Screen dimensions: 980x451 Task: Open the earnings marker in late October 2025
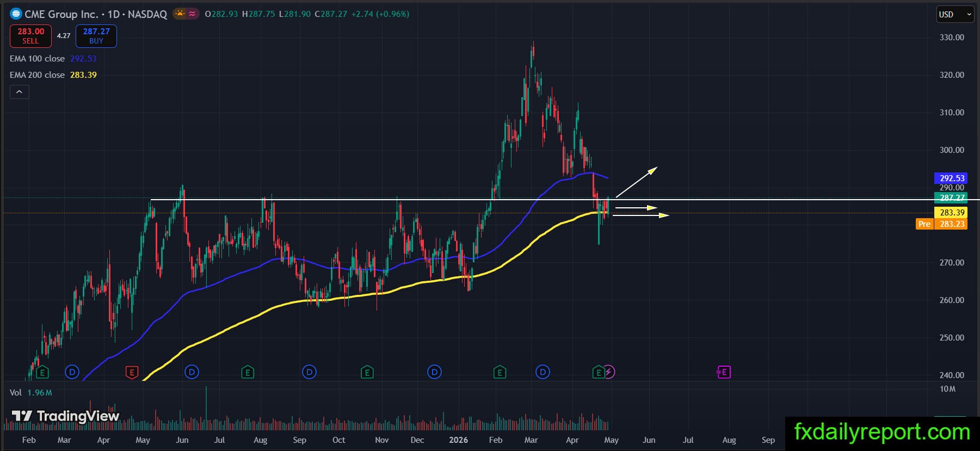(367, 372)
